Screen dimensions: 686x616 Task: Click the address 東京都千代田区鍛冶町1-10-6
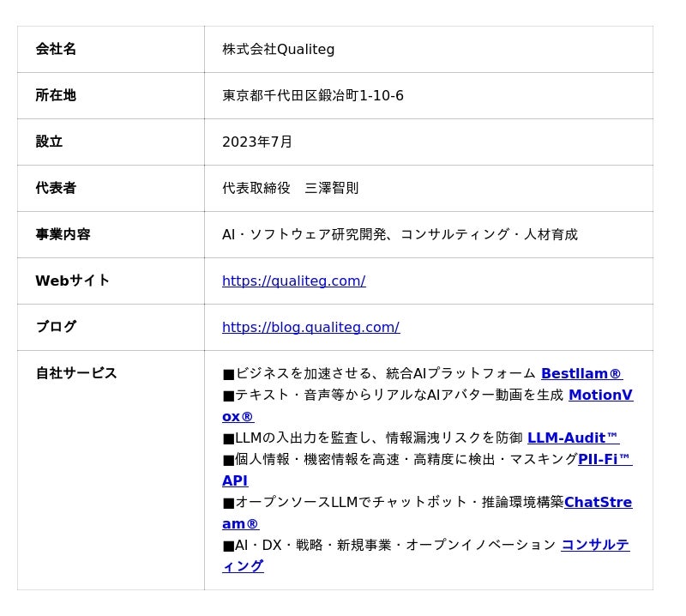(x=313, y=95)
